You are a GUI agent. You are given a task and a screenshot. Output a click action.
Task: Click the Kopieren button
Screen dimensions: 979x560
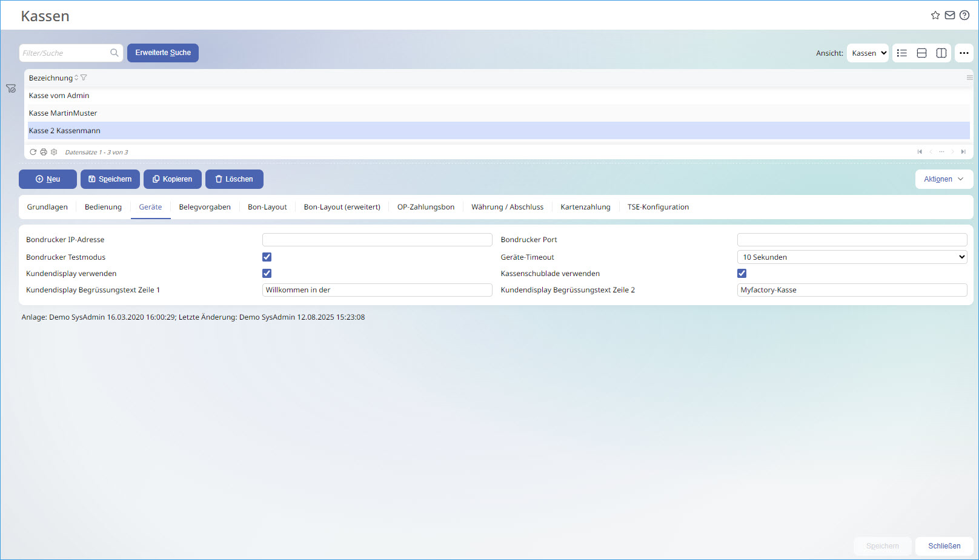click(173, 179)
